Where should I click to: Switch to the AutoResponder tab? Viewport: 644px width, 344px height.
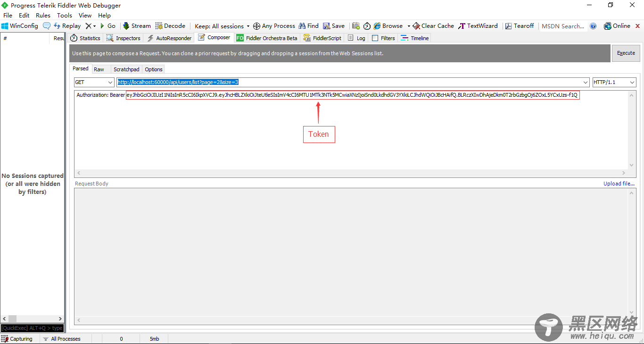tap(170, 38)
